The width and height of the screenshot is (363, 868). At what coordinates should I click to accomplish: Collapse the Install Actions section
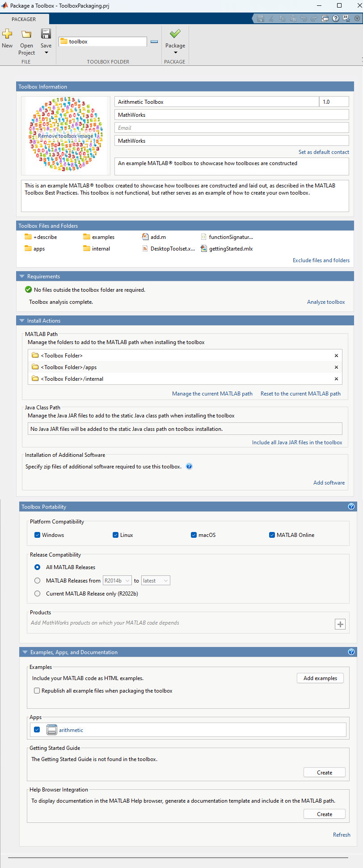point(22,320)
